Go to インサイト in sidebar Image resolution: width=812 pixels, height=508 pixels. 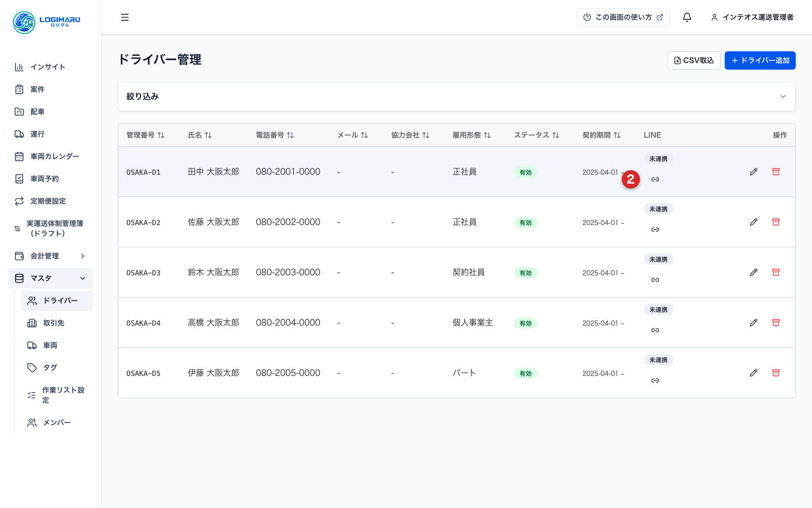click(x=50, y=67)
